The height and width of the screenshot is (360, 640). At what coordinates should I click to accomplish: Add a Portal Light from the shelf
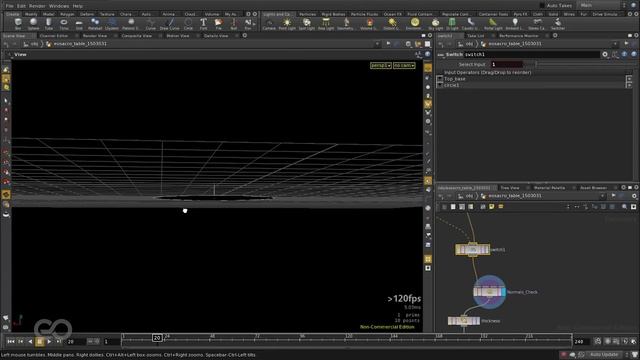(x=493, y=24)
